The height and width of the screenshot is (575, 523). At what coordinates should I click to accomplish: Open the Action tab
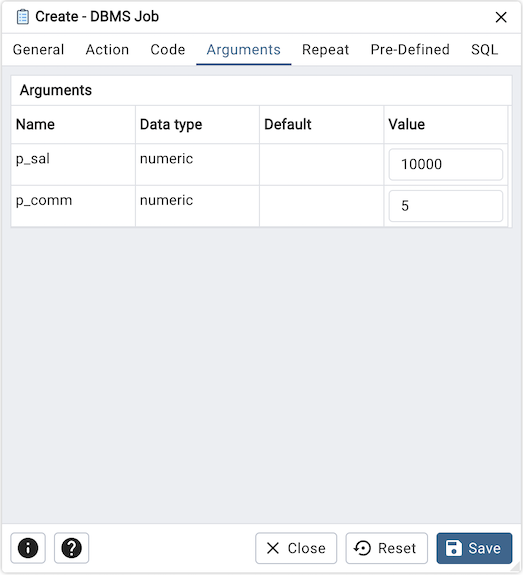(107, 50)
